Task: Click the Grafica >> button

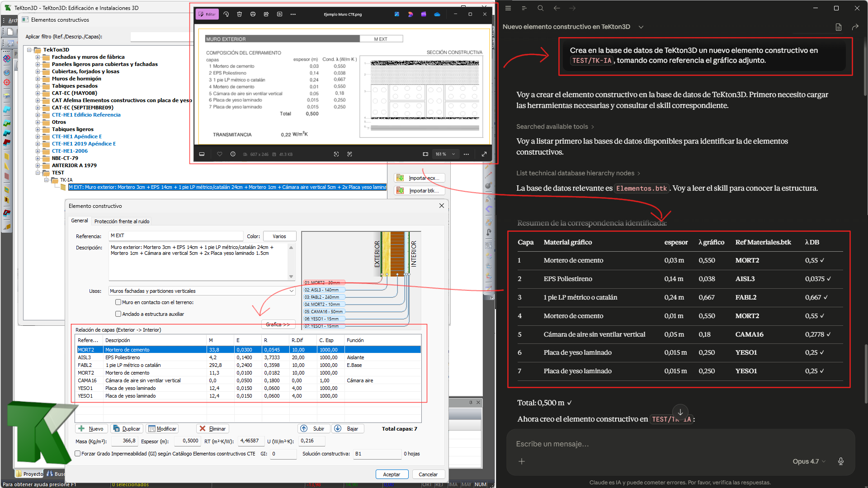Action: coord(278,324)
